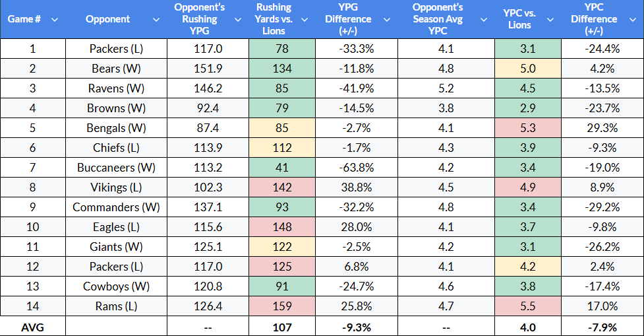Screen dimensions: 644x336
Task: Click the Bears (W) opponent cell
Action: tap(116, 68)
